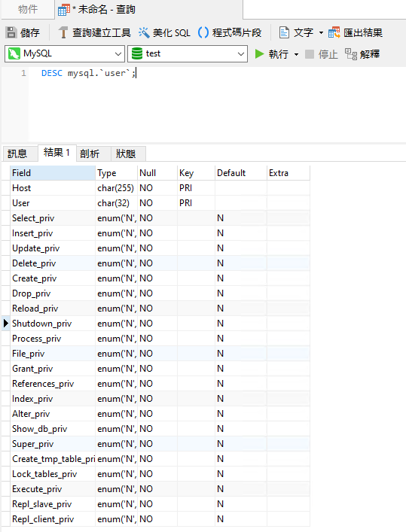Screen dimensions: 406x532
Task: Click the Save (儲存) disk icon
Action: (11, 32)
